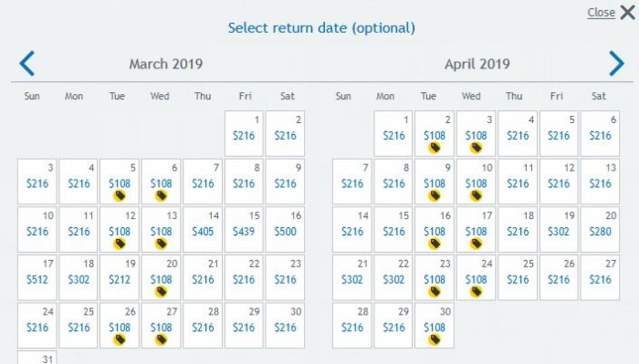
Task: Select March 19 with $212 fare
Action: pyautogui.click(x=120, y=277)
